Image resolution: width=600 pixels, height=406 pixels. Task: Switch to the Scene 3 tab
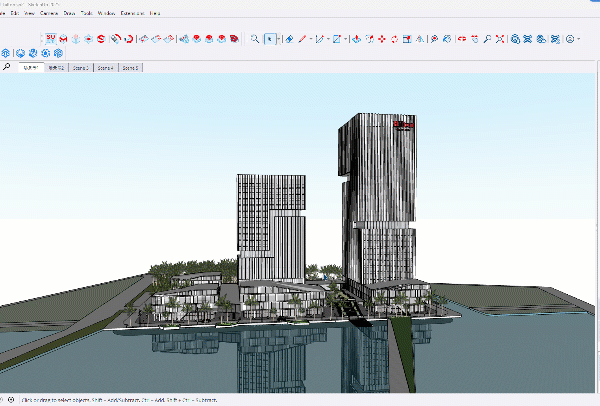[80, 68]
